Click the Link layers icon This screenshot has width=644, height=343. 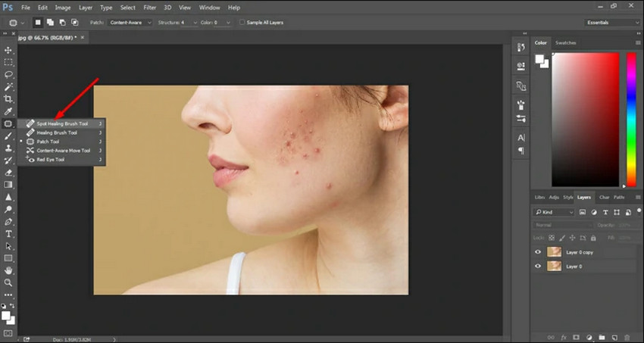click(551, 337)
